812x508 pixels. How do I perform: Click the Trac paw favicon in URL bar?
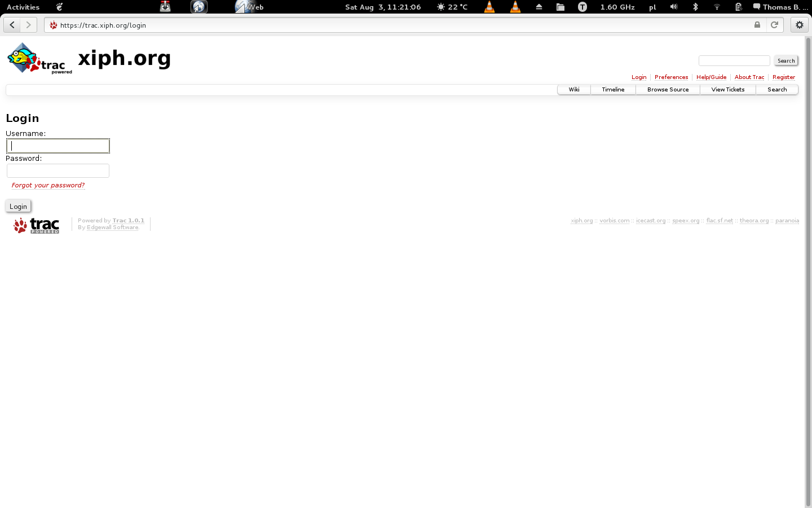[x=54, y=25]
